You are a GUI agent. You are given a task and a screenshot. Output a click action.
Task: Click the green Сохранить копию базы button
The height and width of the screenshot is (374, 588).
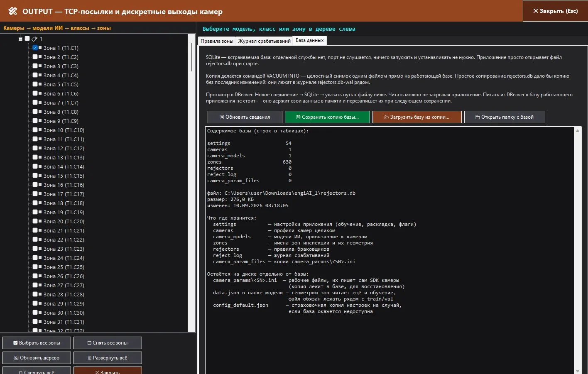(x=327, y=117)
